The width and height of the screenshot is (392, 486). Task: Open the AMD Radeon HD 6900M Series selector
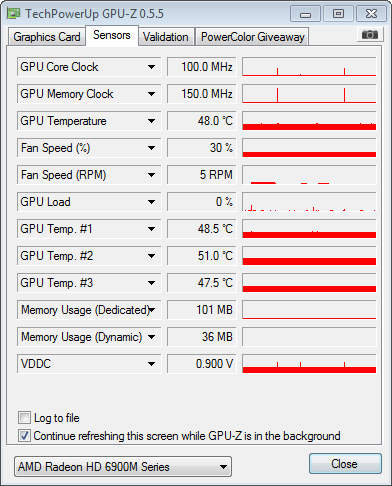coord(123,467)
